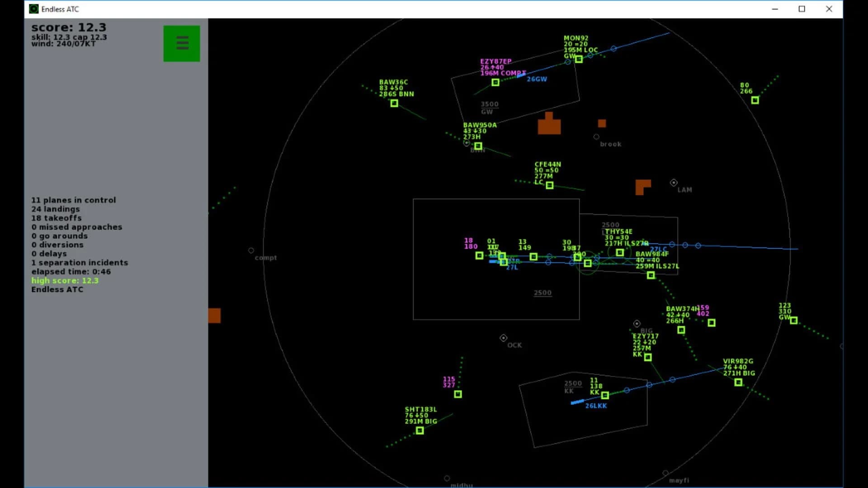Viewport: 868px width, 488px height.
Task: Open the hamburger menu on the green button
Action: [x=182, y=42]
